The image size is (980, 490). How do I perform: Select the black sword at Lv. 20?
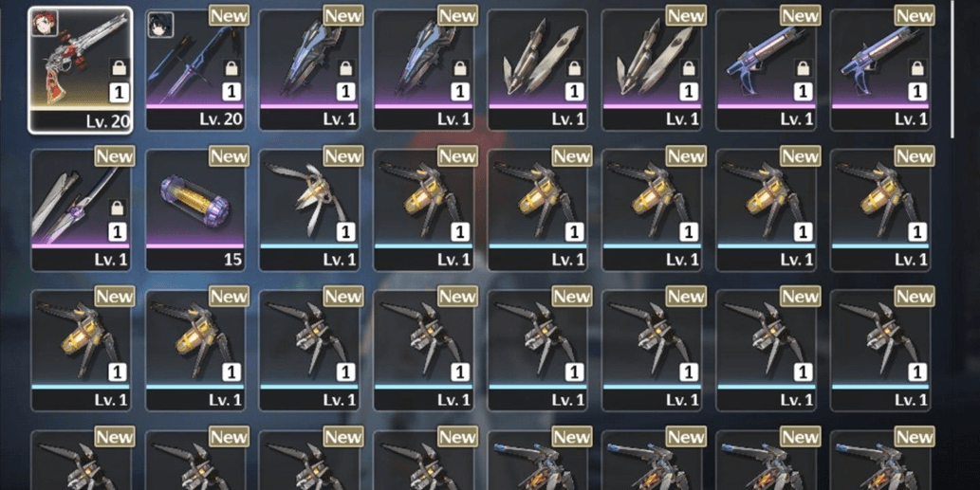[195, 70]
